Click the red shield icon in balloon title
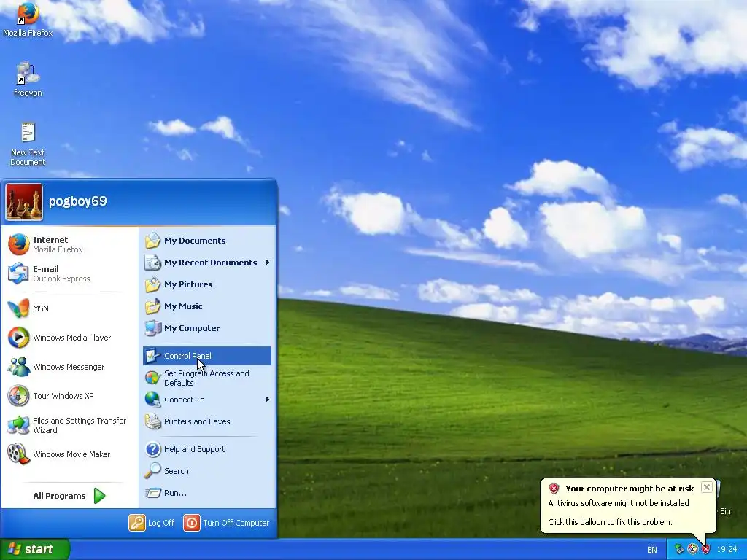Image resolution: width=747 pixels, height=560 pixels. [x=554, y=488]
